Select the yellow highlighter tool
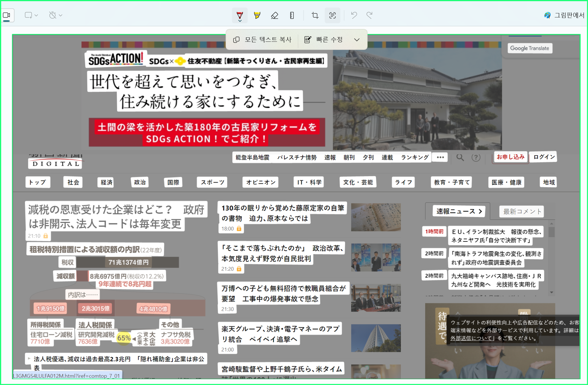This screenshot has height=385, width=588. coord(257,15)
